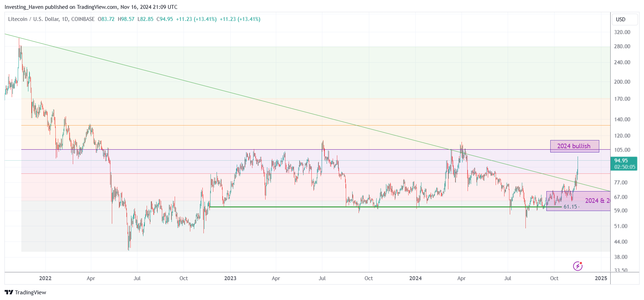Click the 67.00 price axis label

621,197
